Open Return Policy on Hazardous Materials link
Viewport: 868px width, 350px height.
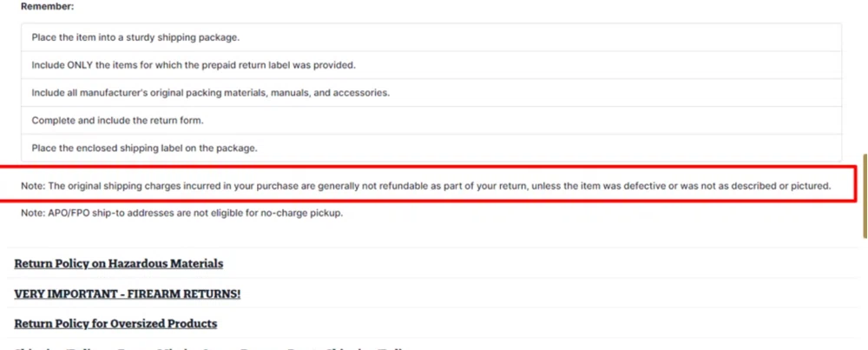tap(118, 264)
